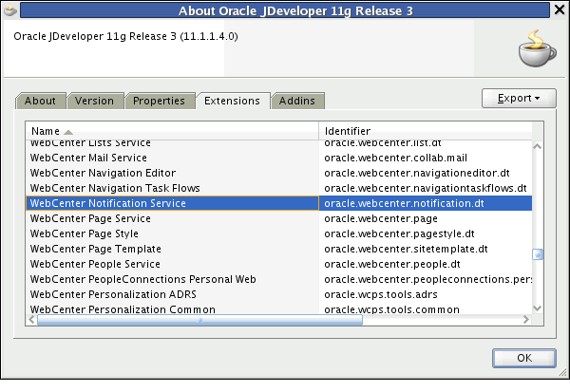Click identifier oracle.webcenter.page

pos(381,218)
